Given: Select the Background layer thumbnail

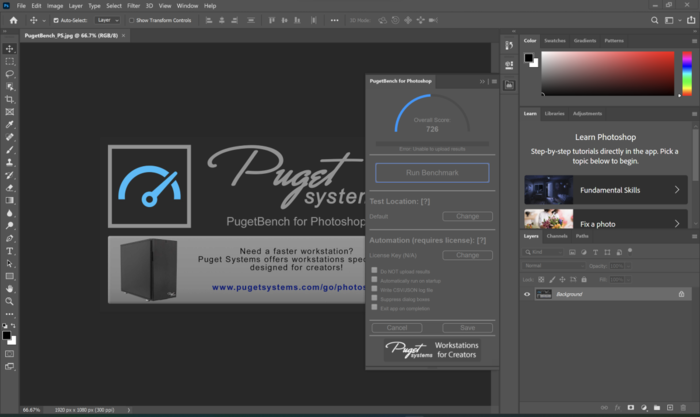Looking at the screenshot, I should click(543, 294).
